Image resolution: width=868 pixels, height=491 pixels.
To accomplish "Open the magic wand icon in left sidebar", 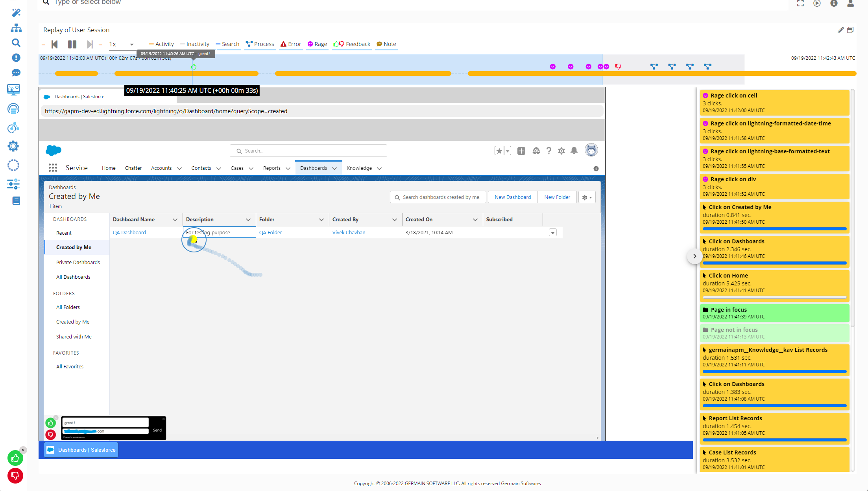I will pyautogui.click(x=16, y=13).
